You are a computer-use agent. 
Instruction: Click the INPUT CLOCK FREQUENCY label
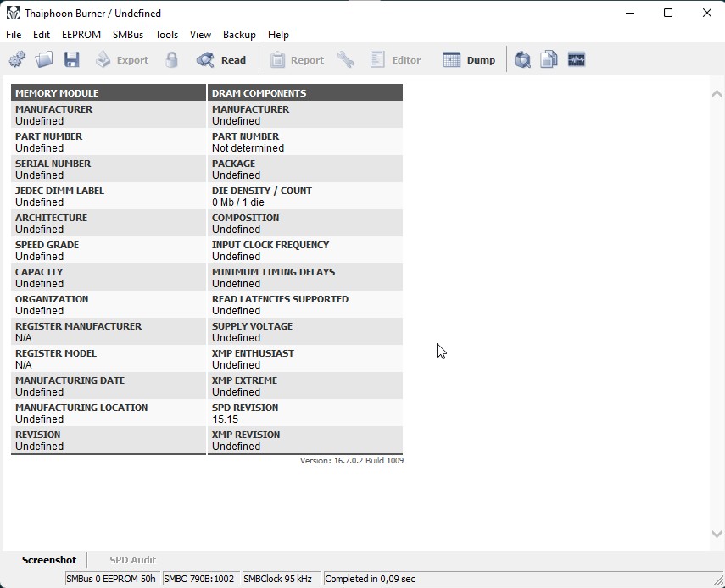[270, 245]
